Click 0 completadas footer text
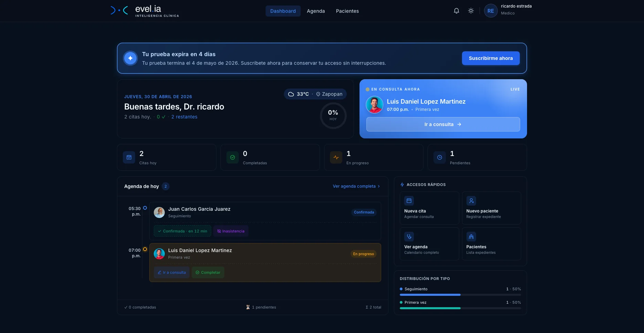This screenshot has width=644, height=333. [x=140, y=307]
